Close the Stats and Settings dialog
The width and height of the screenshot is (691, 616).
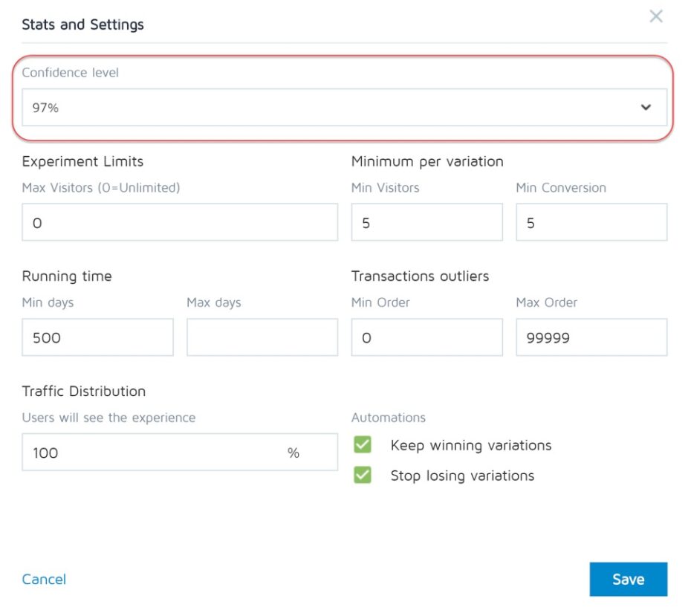click(x=656, y=16)
